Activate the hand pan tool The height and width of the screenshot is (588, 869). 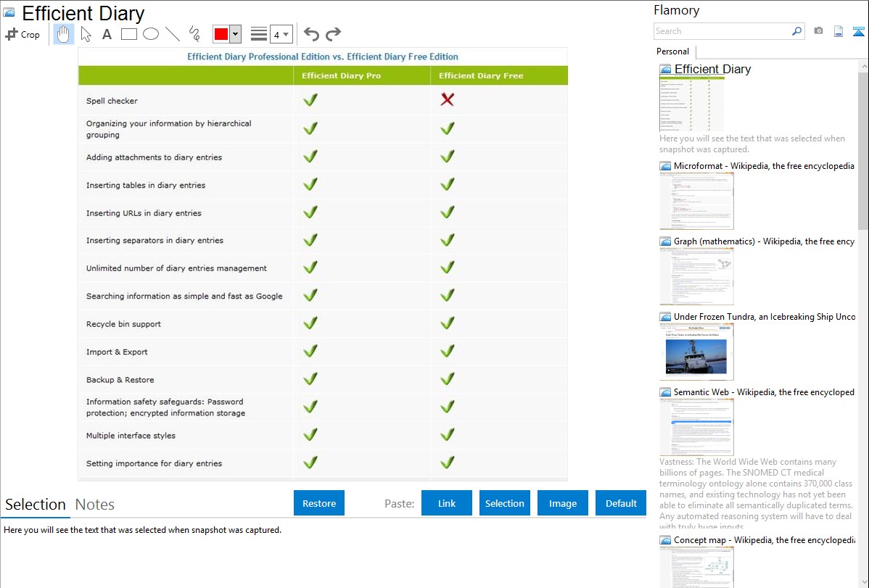pos(63,34)
